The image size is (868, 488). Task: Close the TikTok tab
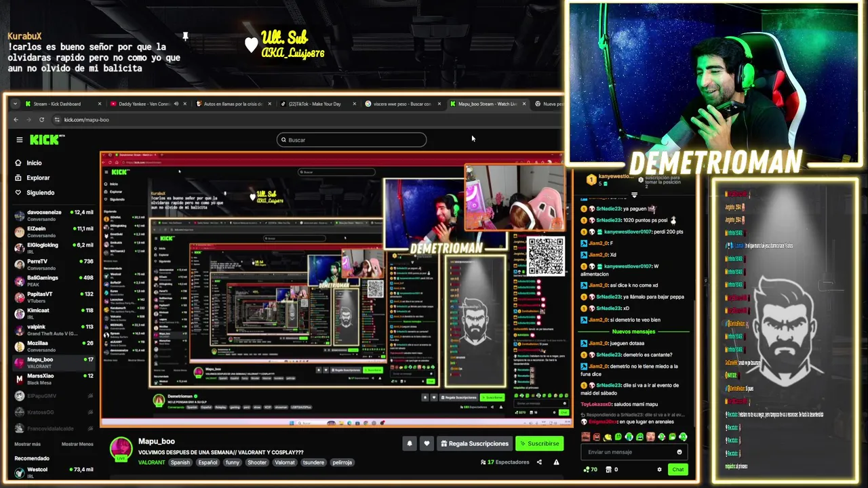(x=355, y=104)
